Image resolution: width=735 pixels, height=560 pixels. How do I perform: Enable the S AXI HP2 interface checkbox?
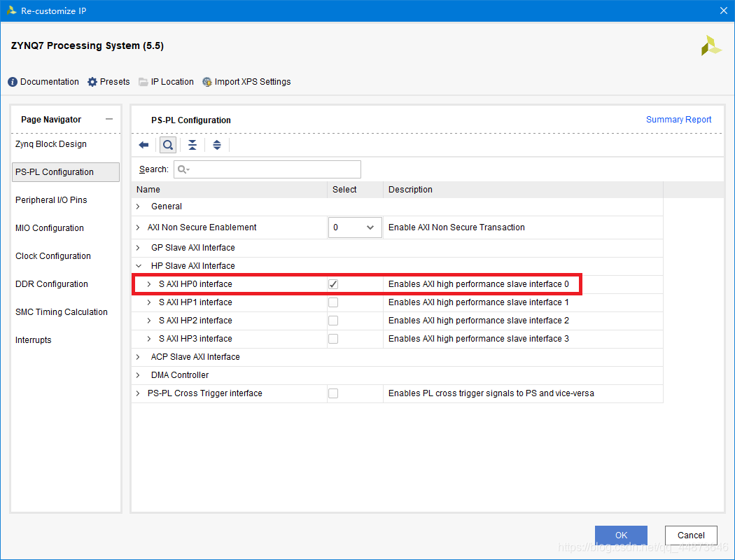point(333,321)
